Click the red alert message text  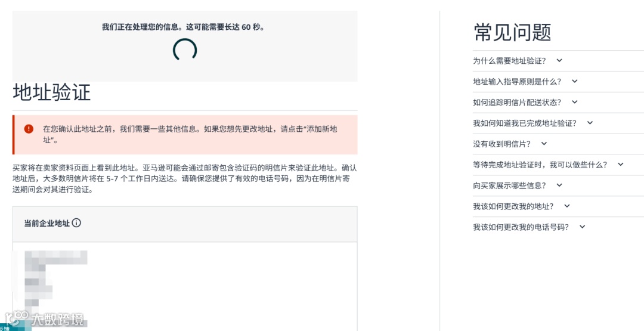coord(190,134)
